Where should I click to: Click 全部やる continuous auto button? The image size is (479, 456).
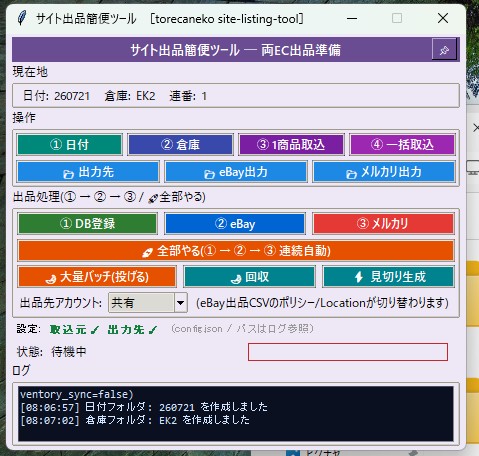point(236,251)
